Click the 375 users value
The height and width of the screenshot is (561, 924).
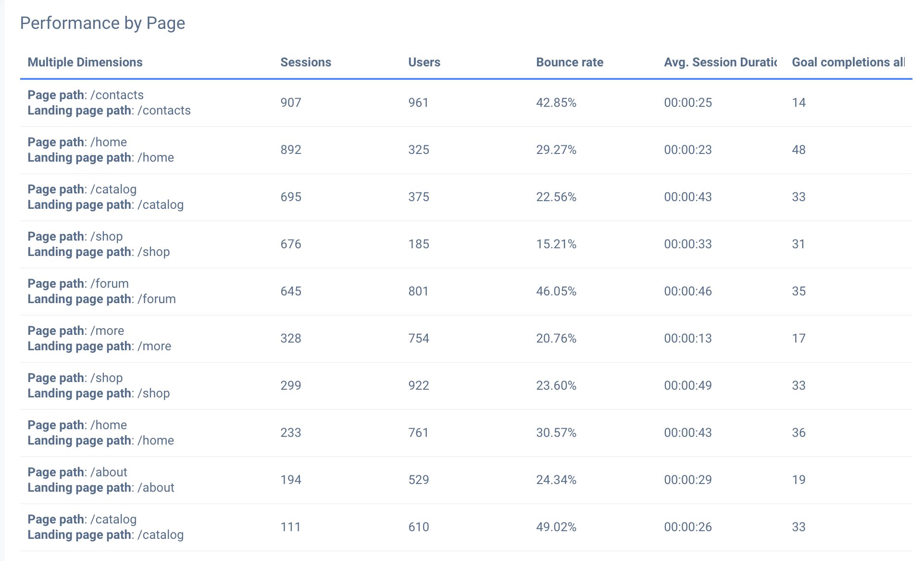[418, 197]
